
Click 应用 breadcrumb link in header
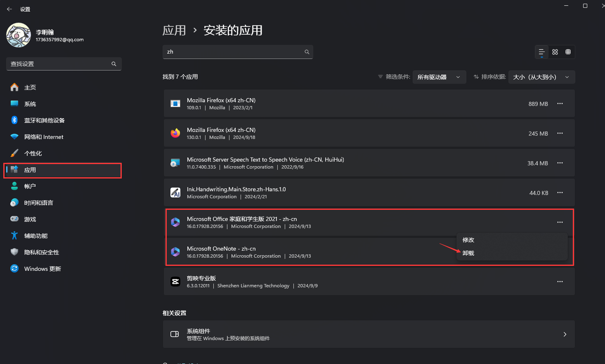click(174, 31)
